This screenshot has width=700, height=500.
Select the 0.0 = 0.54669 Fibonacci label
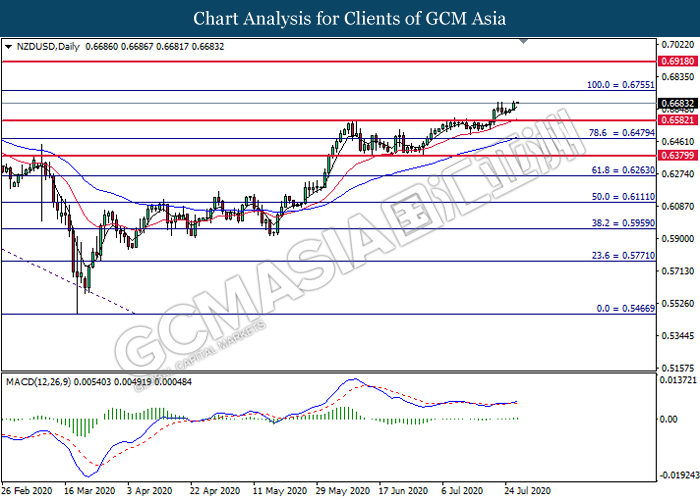point(622,310)
